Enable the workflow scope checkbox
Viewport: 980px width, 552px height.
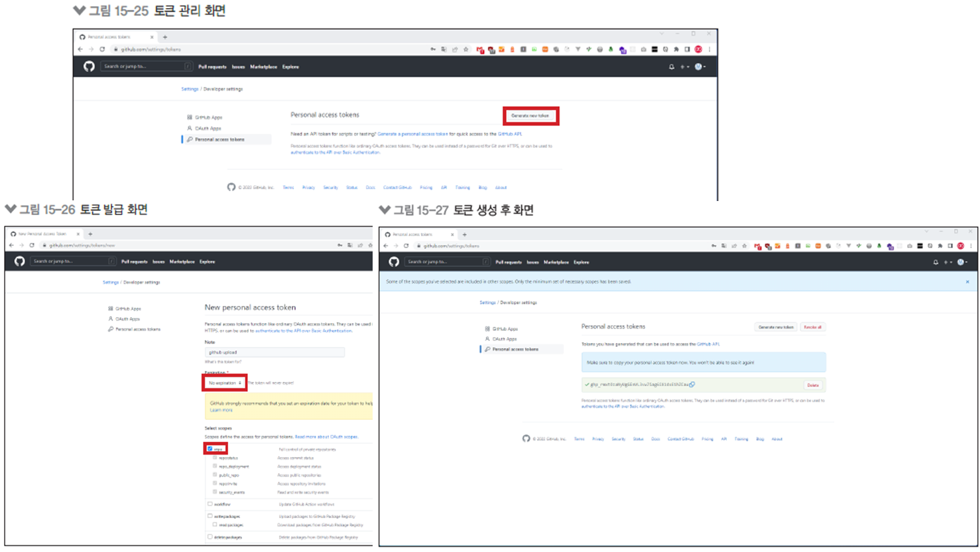[210, 504]
